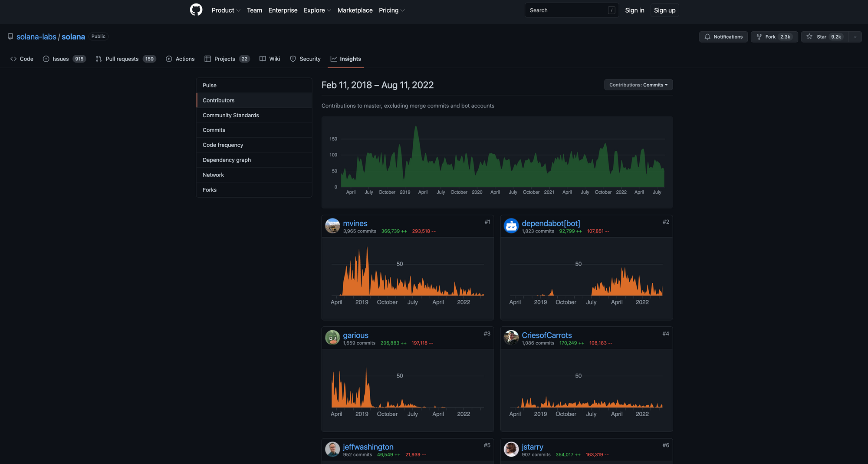Click garious avatar image
This screenshot has width=868, height=464.
[x=332, y=338]
